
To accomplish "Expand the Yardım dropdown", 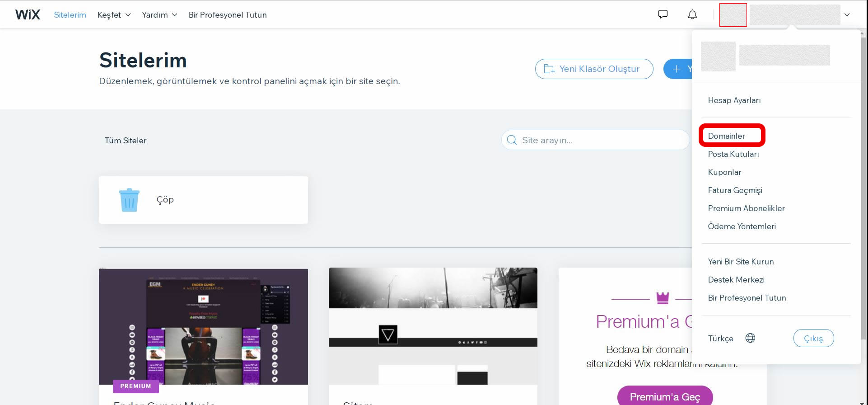I will 159,15.
